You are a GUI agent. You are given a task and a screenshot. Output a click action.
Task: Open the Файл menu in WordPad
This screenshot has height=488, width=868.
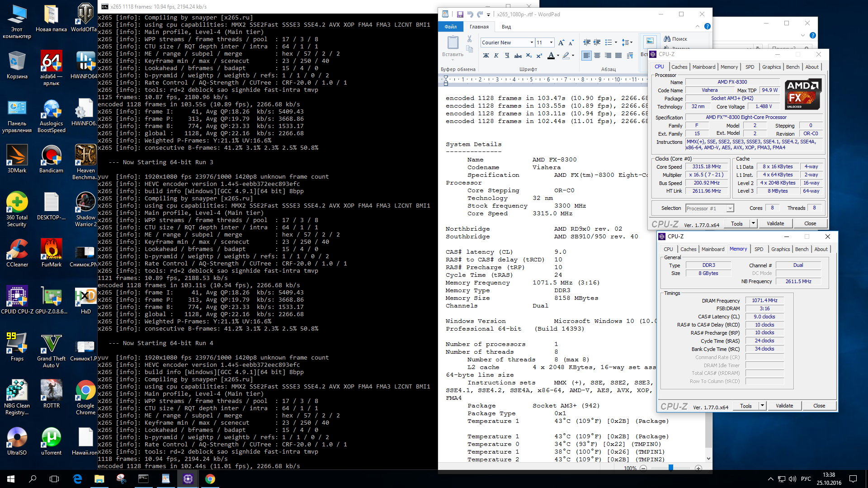point(450,27)
